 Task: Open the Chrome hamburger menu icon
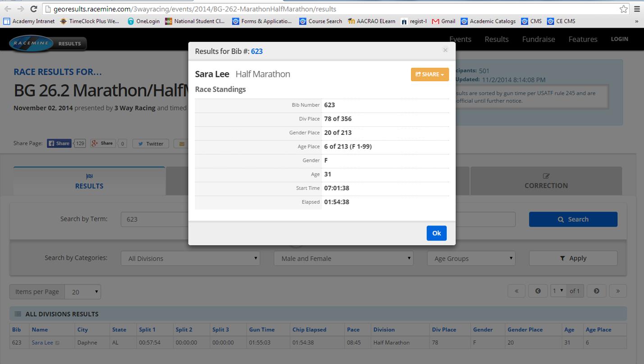coord(637,9)
